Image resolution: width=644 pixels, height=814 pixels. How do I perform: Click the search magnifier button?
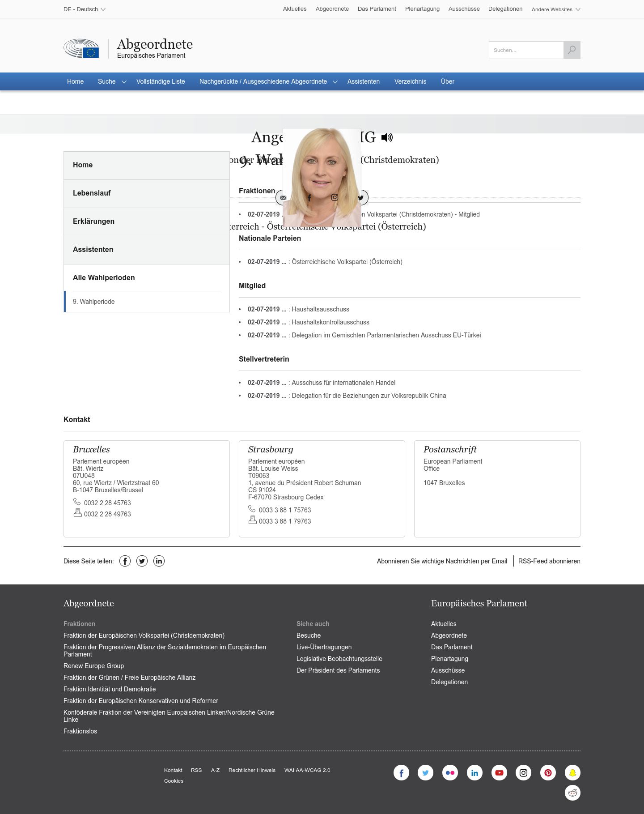(x=572, y=50)
